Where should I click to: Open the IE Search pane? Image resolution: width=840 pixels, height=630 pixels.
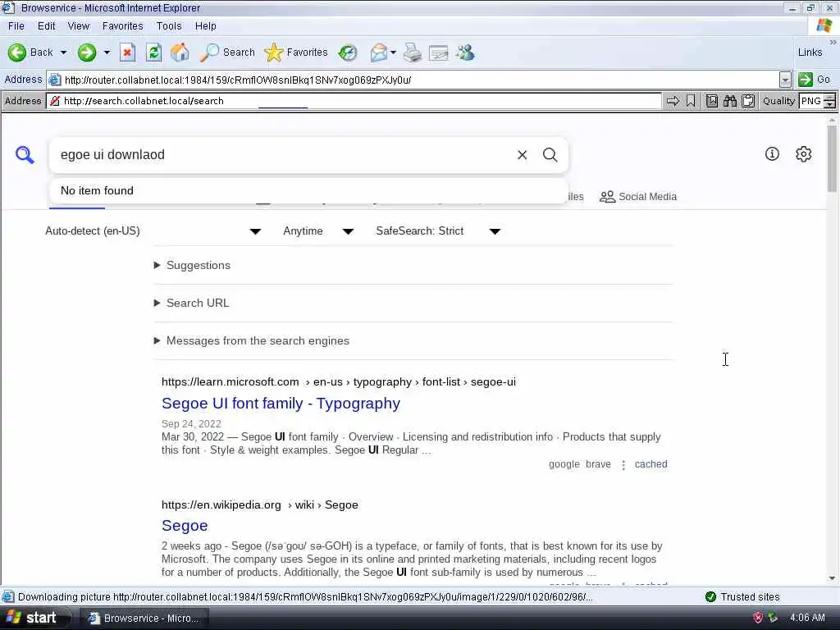227,52
